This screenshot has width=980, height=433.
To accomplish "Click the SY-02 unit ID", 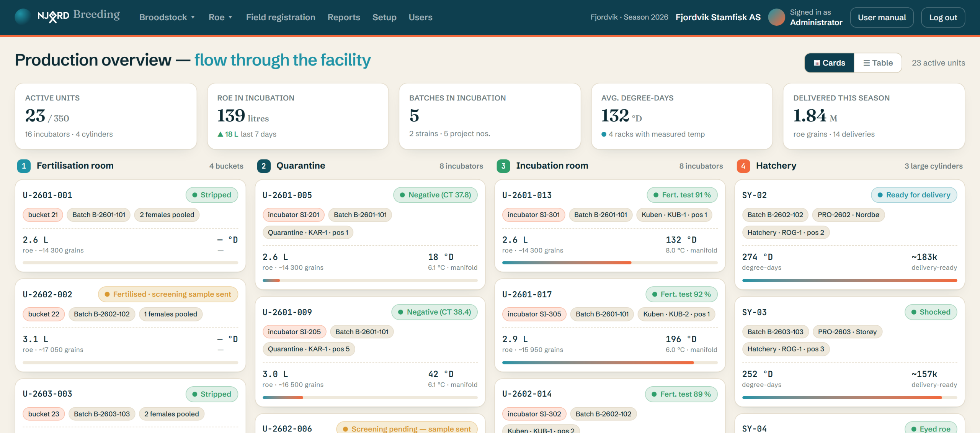I will tap(755, 195).
